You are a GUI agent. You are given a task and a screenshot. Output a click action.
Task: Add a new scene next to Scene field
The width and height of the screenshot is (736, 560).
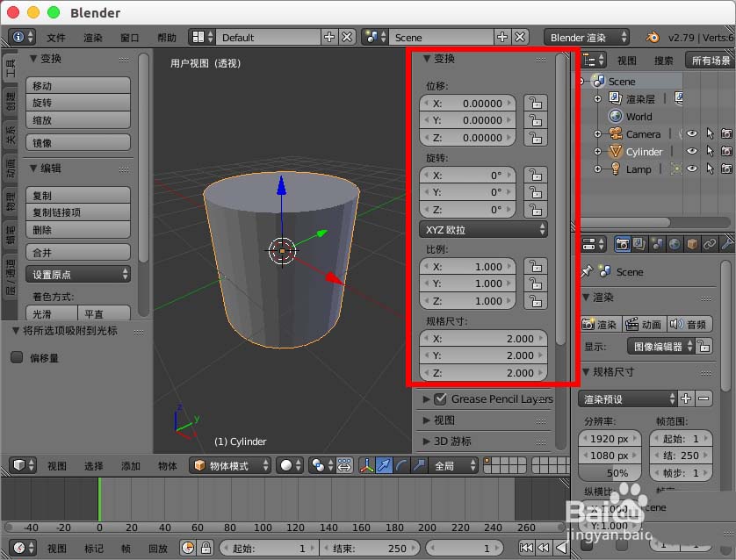502,37
